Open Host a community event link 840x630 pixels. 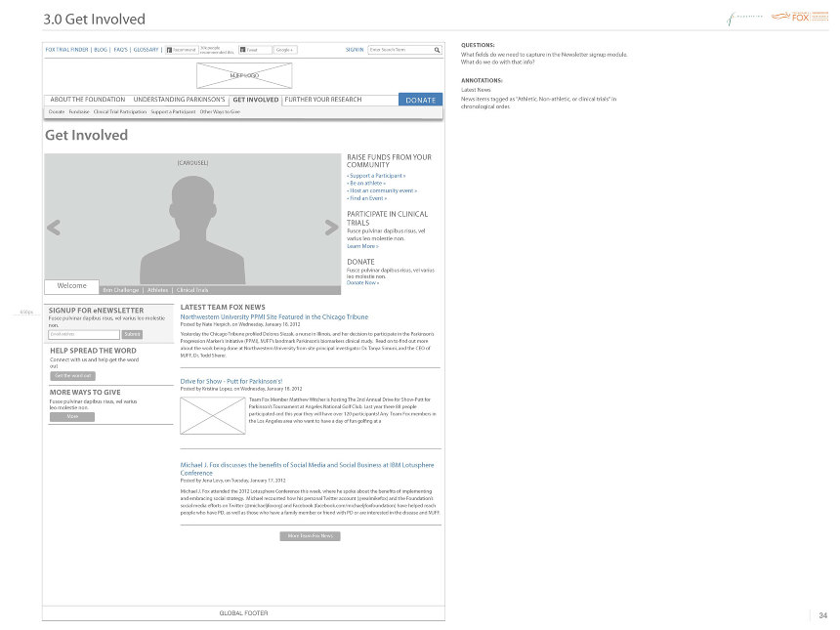click(x=382, y=190)
